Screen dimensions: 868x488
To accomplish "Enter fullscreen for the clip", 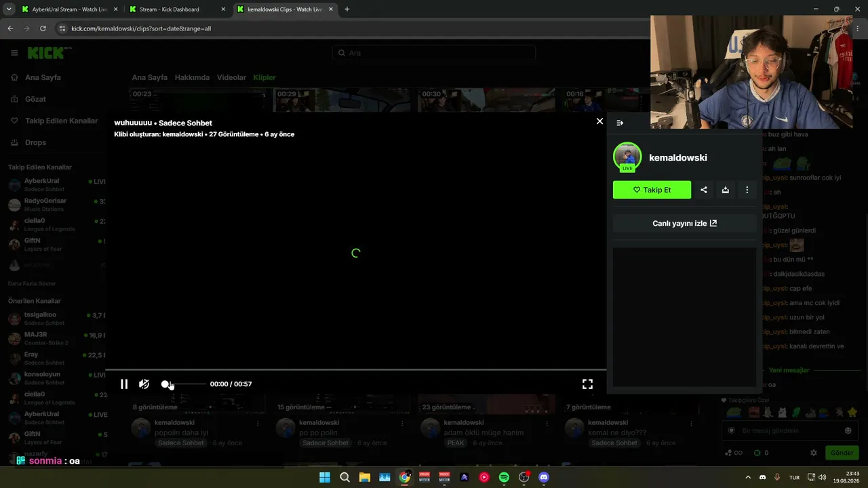I will (587, 384).
